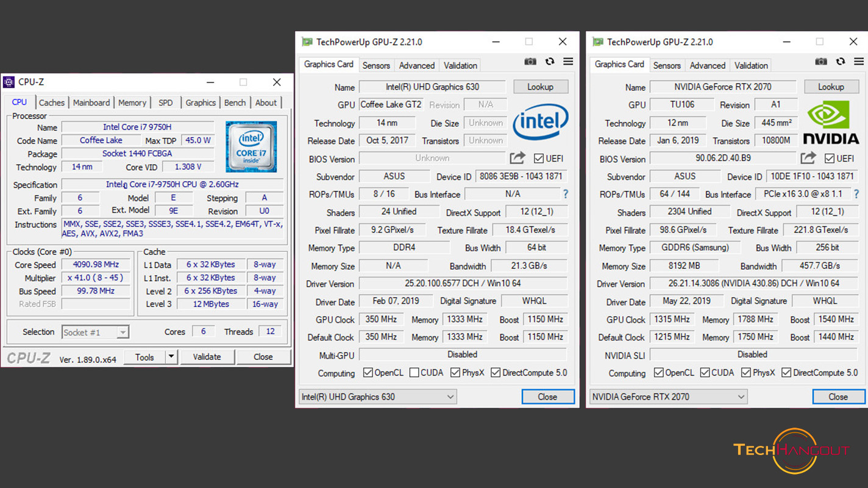
Task: Share BIOS icon in Intel GPU-Z window
Action: 518,158
